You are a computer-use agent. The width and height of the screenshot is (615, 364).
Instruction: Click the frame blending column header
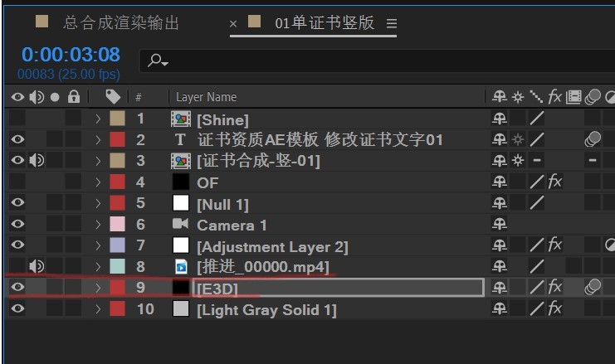574,97
